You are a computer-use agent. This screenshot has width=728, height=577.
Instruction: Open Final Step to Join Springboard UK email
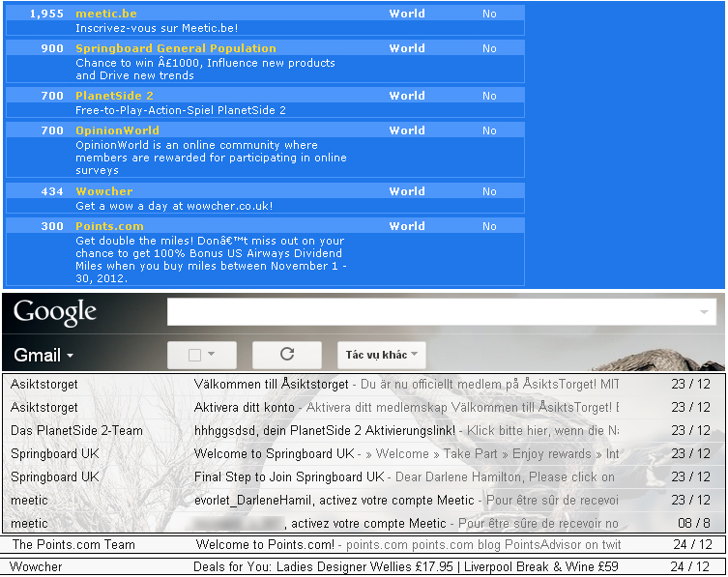point(364,477)
